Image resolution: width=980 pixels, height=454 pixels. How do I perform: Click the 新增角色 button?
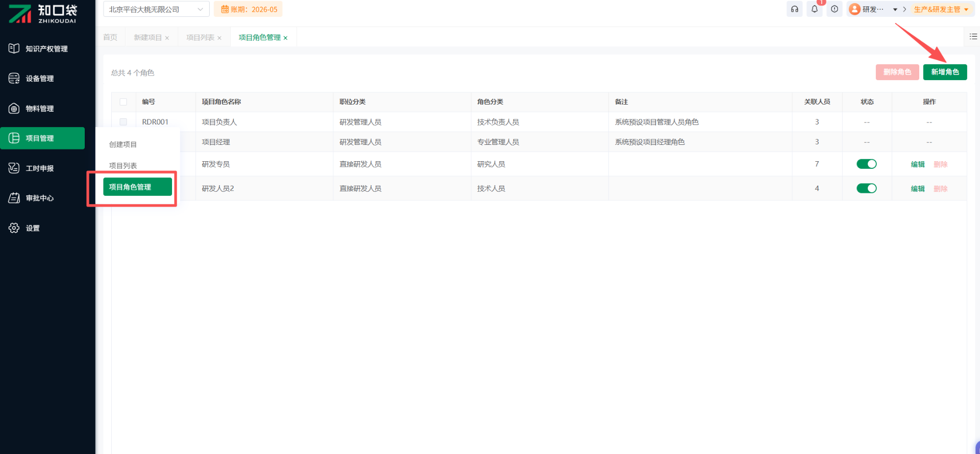(x=945, y=72)
